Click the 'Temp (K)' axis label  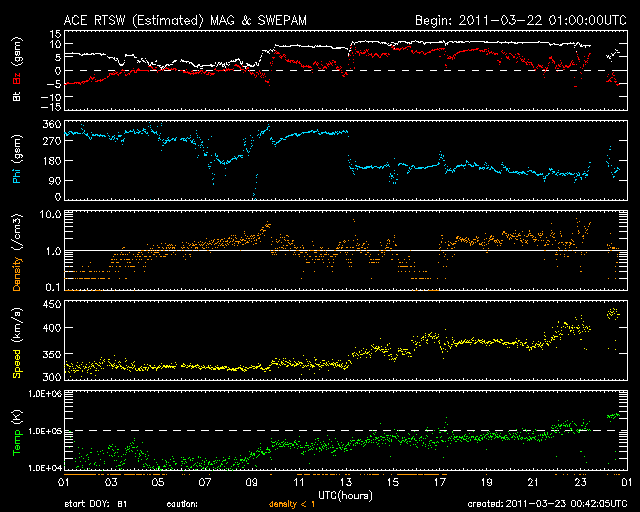click(17, 432)
